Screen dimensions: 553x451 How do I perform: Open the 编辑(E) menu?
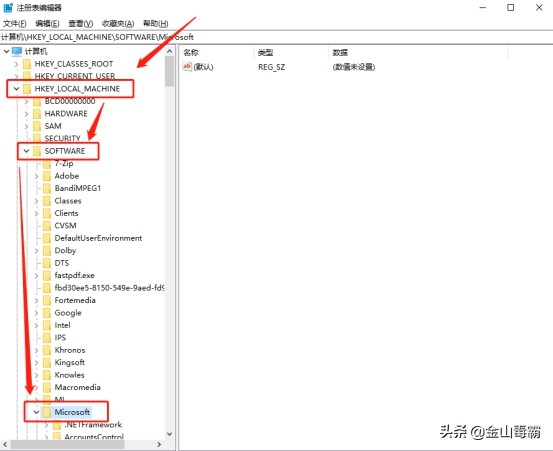pyautogui.click(x=47, y=24)
